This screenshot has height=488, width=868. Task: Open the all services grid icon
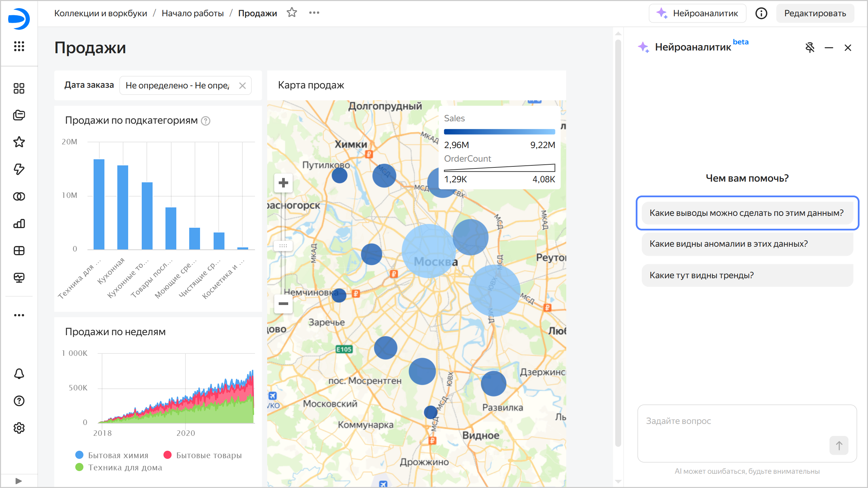[19, 46]
